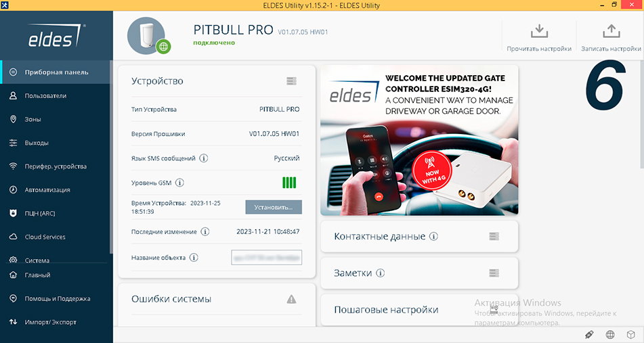Click the Пользователи person icon
This screenshot has width=644, height=343.
point(13,95)
